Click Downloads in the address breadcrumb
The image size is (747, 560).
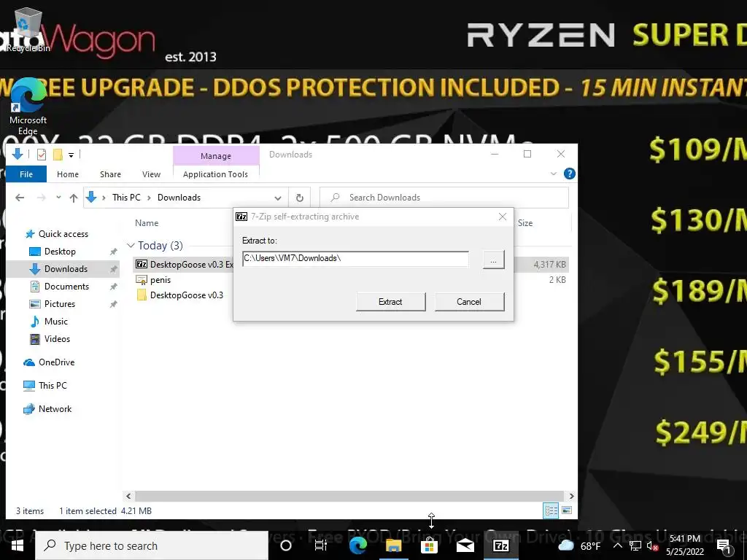pos(179,197)
